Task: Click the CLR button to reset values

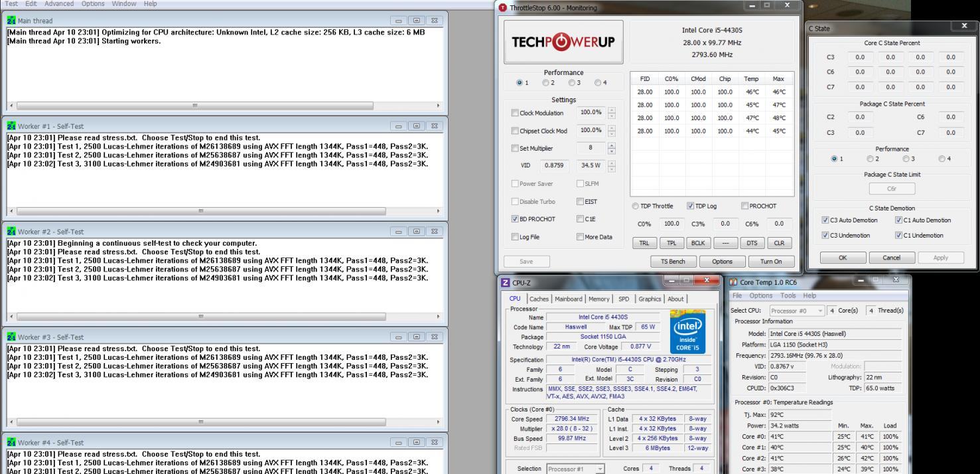Action: pos(779,243)
